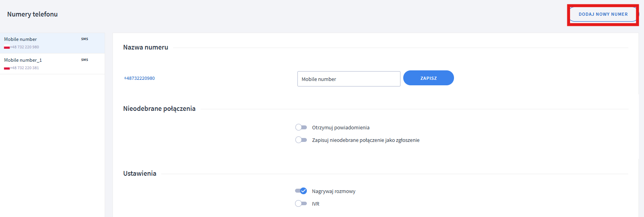Toggle Zapisuj nieodebrane połączenie jako zgłoszenie
The image size is (644, 217).
click(x=301, y=140)
